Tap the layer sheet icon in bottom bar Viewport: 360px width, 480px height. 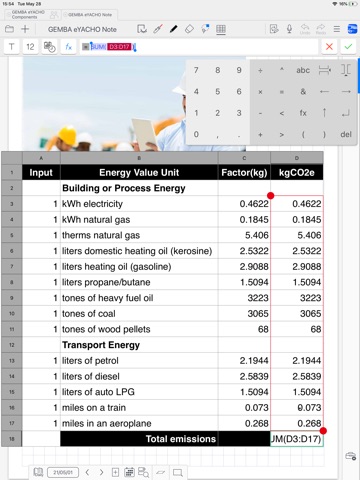[161, 472]
